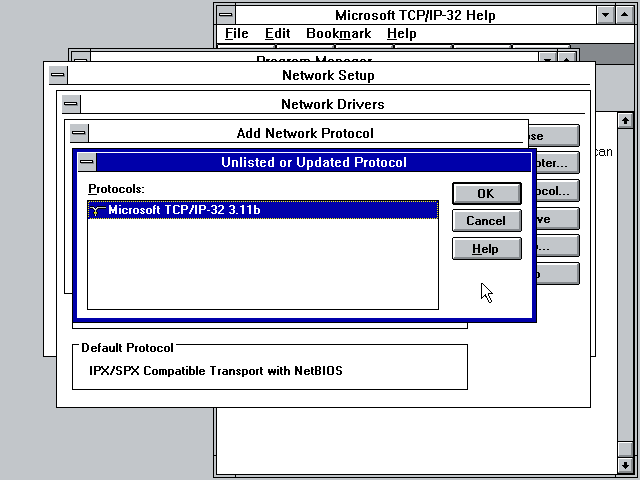
Task: Click partially hidden Add Protocol button
Action: (557, 191)
